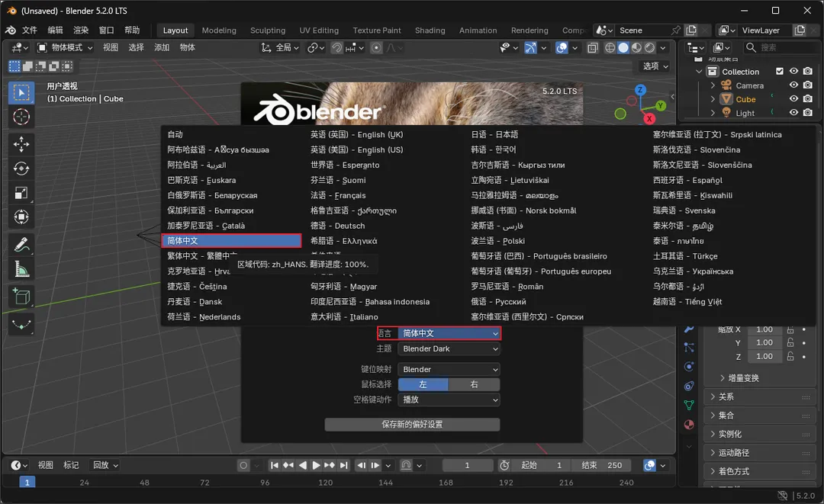
Task: Open the 文件 menu
Action: [x=30, y=30]
